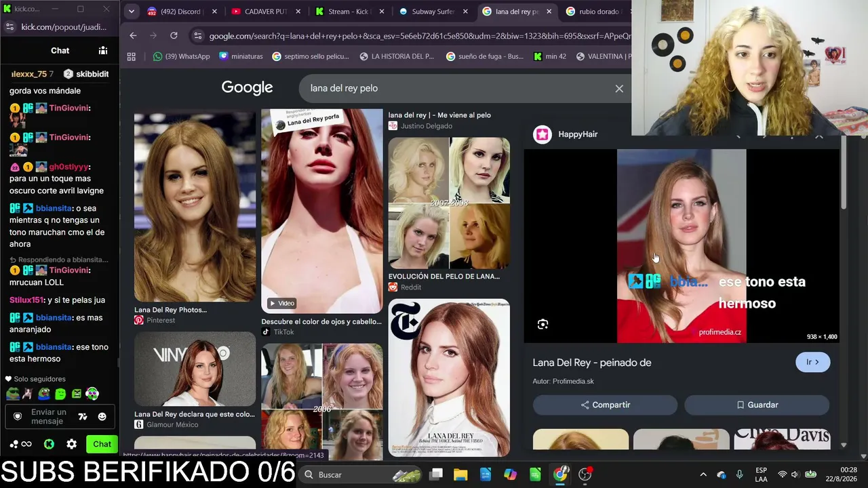The image size is (868, 488).
Task: Show hidden system tray icons
Action: [x=703, y=474]
